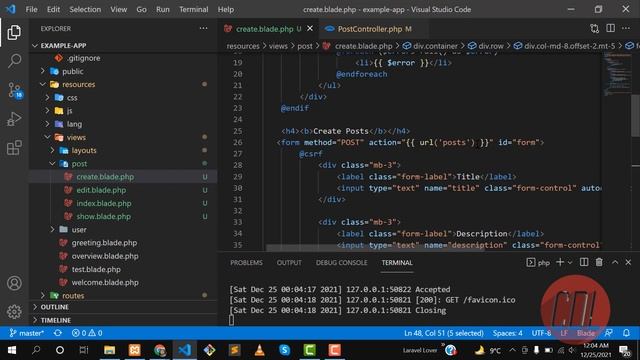
Task: Split the editor to the right
Action: [611, 28]
